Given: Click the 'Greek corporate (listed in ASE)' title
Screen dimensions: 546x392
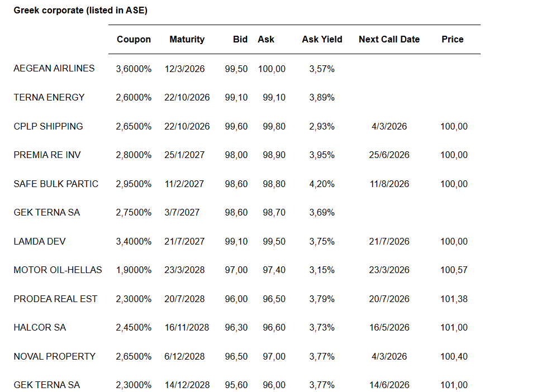Looking at the screenshot, I should (x=80, y=11).
